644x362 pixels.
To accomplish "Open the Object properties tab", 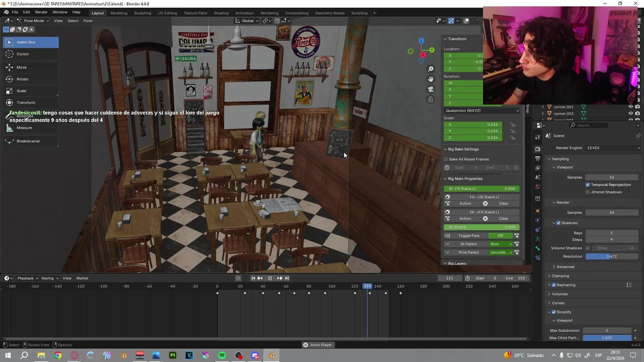I will (537, 211).
